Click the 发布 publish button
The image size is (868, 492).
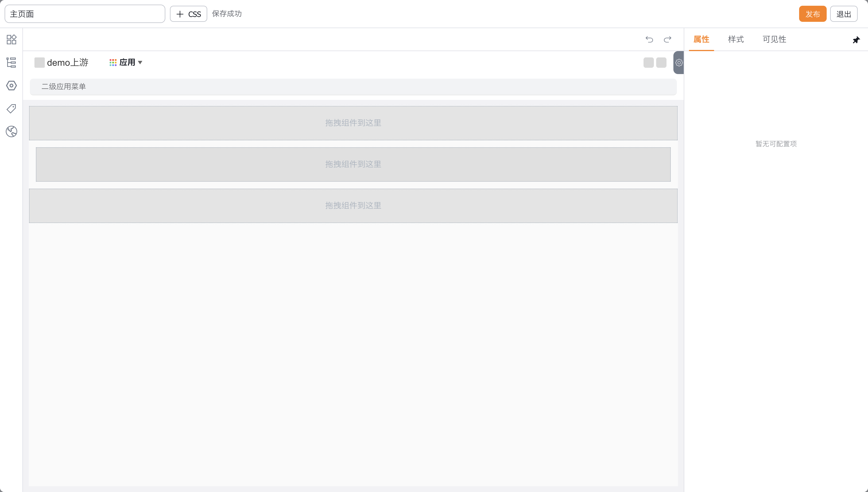pyautogui.click(x=812, y=14)
